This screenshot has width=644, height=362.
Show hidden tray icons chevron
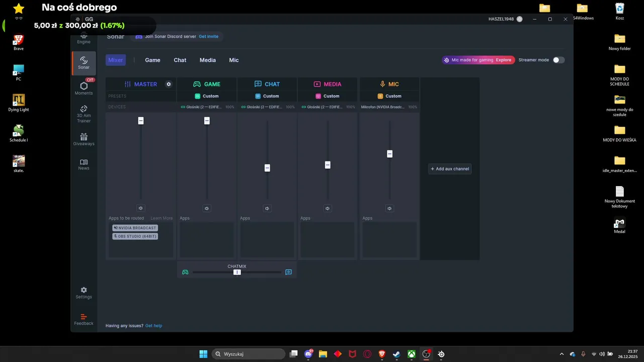click(x=561, y=354)
